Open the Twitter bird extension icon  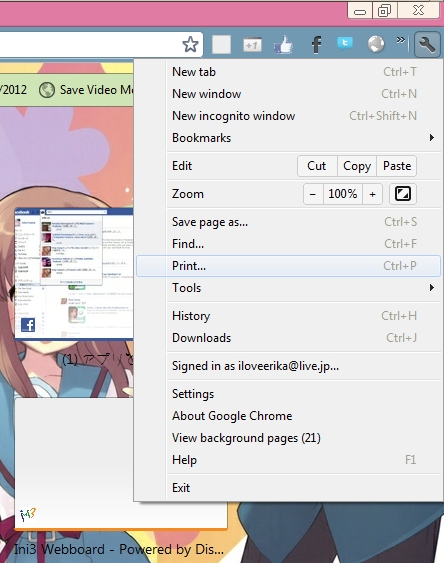[x=345, y=43]
